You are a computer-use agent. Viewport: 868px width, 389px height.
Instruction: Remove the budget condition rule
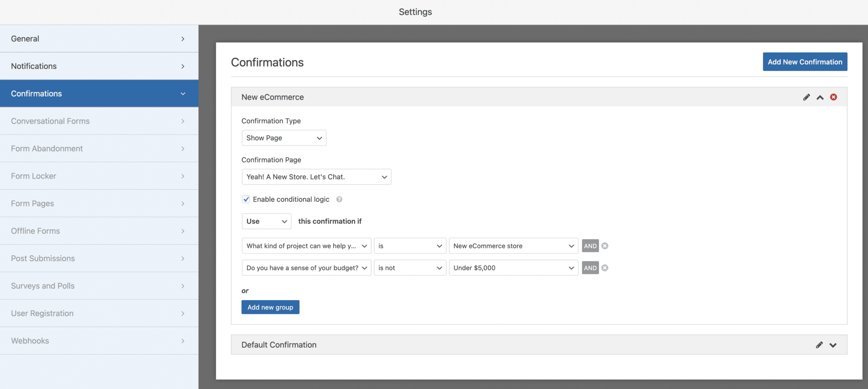[605, 268]
